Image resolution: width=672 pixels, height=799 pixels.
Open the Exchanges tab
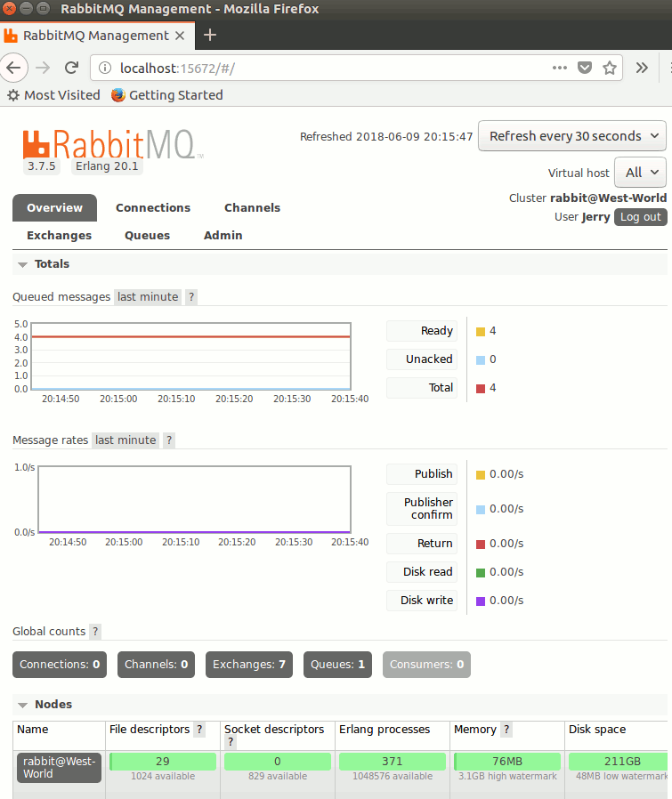(x=59, y=236)
